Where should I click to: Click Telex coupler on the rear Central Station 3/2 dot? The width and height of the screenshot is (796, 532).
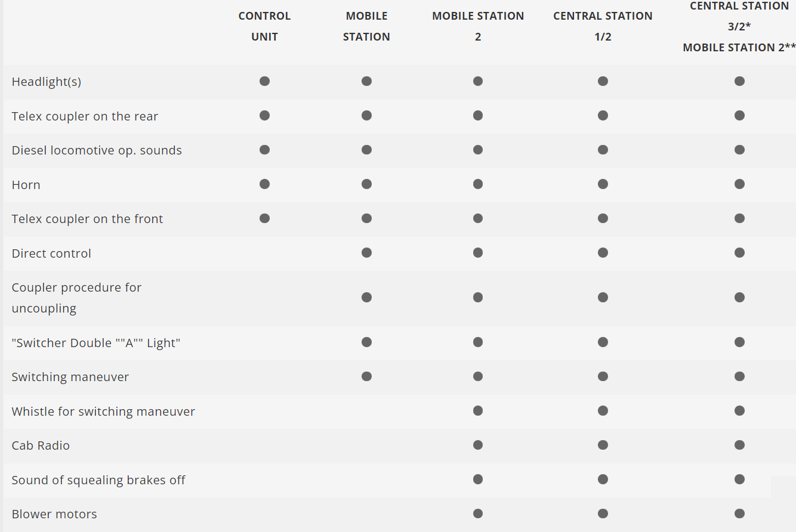pos(739,116)
